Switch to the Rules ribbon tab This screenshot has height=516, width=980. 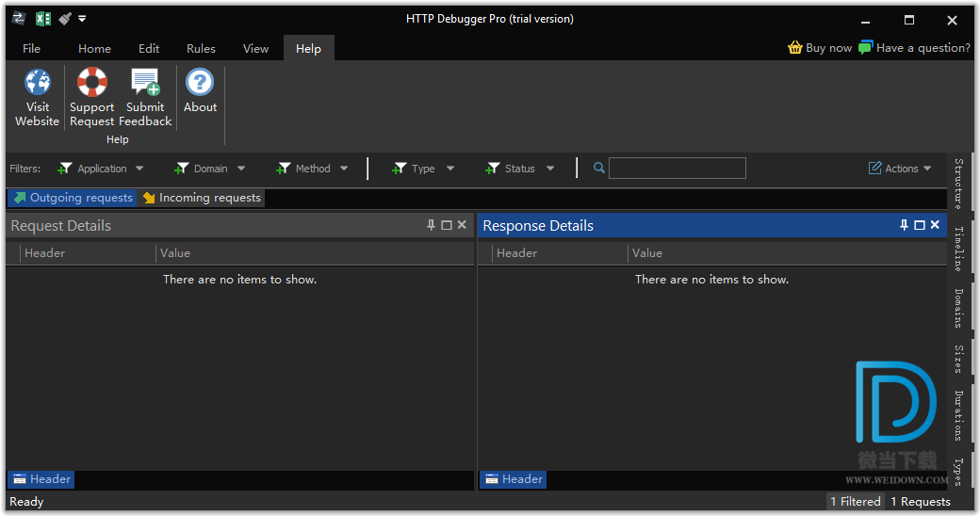click(x=201, y=49)
